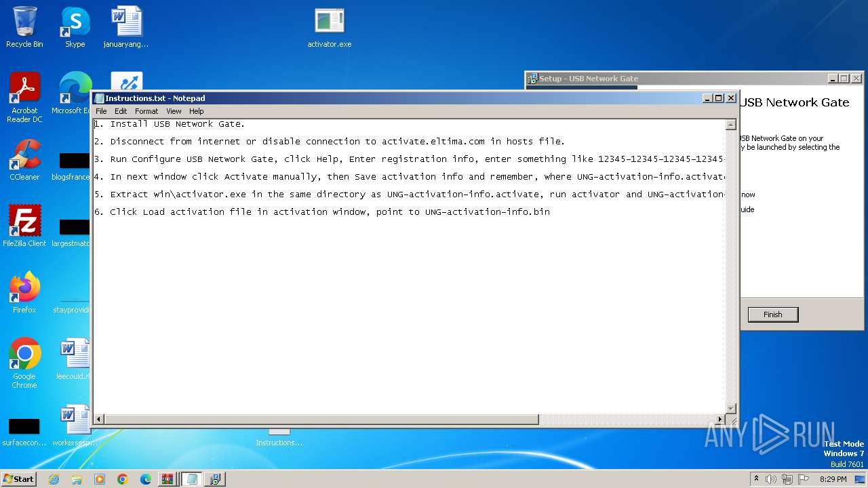Open Acrobat Reader DC shortcut
This screenshot has height=488, width=868.
24,97
